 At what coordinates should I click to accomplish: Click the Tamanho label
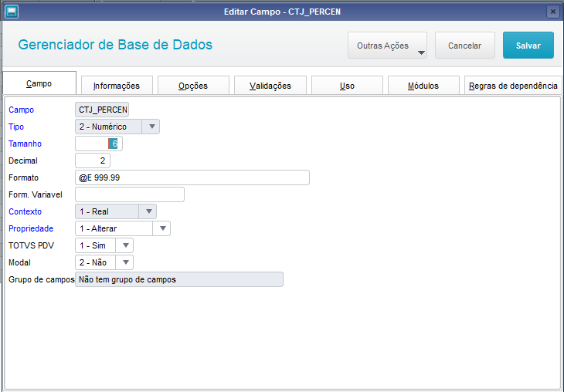tap(25, 144)
